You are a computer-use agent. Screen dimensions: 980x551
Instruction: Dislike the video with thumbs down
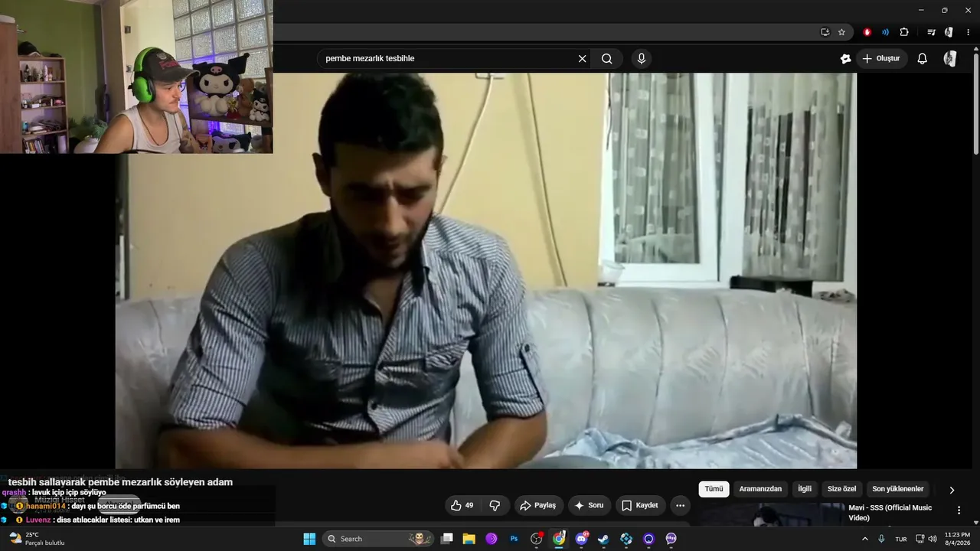495,506
